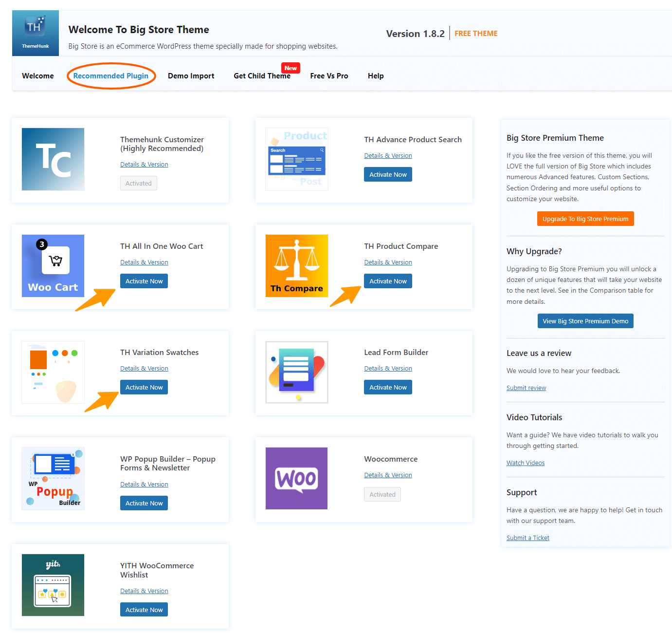Open the Free Vs Pro tab
Screen dimensions: 672x634
click(x=329, y=76)
